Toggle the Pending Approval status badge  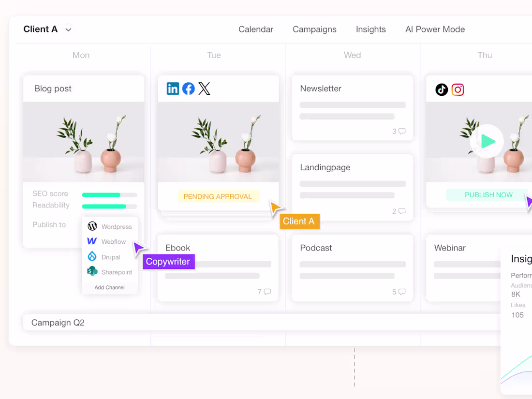point(219,196)
